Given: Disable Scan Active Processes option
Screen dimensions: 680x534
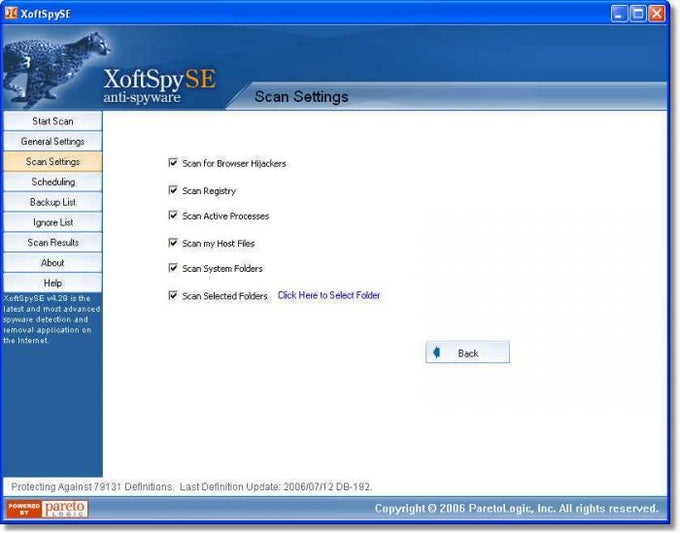Looking at the screenshot, I should (x=173, y=216).
